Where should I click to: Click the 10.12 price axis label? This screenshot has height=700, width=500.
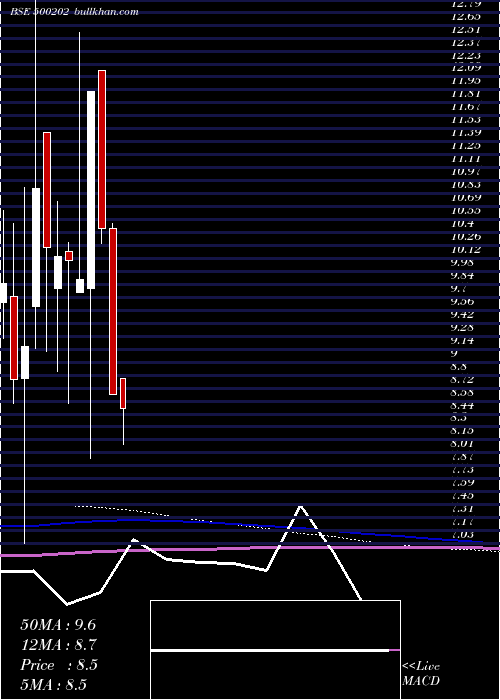tap(466, 249)
